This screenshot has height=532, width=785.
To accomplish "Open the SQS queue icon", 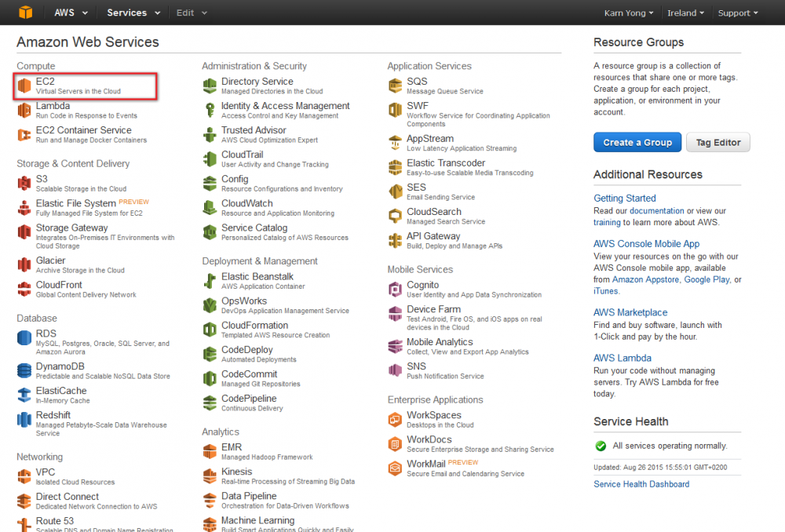I will [395, 86].
